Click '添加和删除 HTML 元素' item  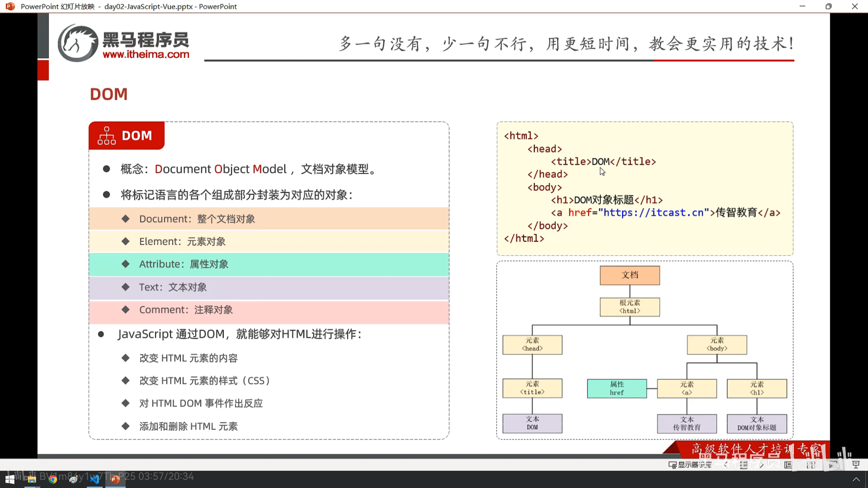pos(189,426)
